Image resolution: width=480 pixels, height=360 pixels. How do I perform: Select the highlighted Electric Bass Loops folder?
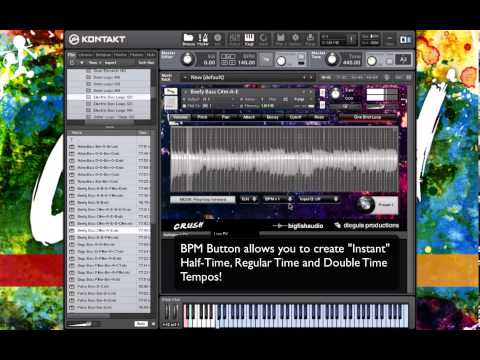109,97
